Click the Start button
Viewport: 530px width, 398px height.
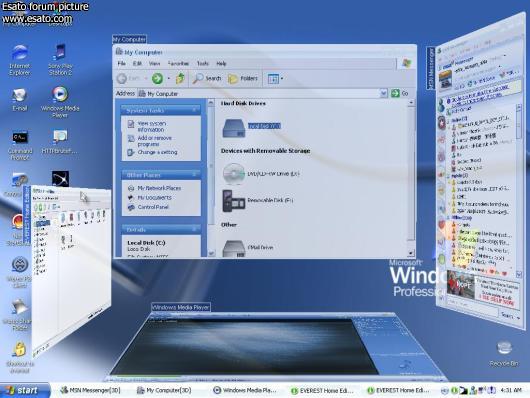tap(24, 390)
